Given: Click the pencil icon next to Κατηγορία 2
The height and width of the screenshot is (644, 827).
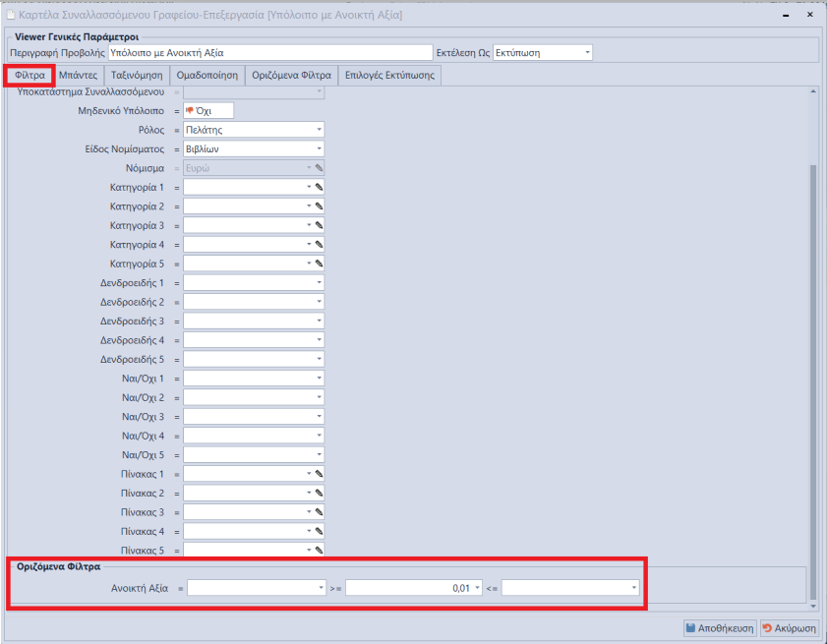Looking at the screenshot, I should (319, 206).
